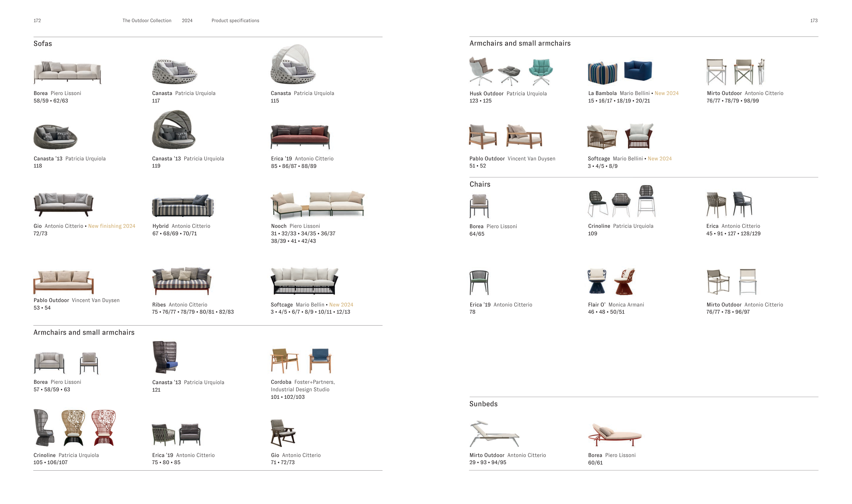Click the red Flair O' chair image

(624, 282)
